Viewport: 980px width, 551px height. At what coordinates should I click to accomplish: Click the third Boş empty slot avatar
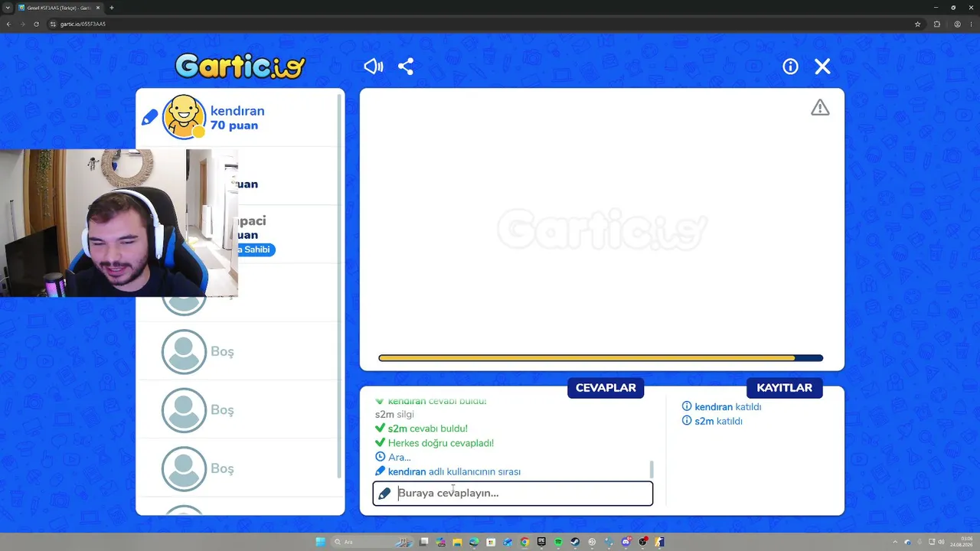click(x=184, y=468)
